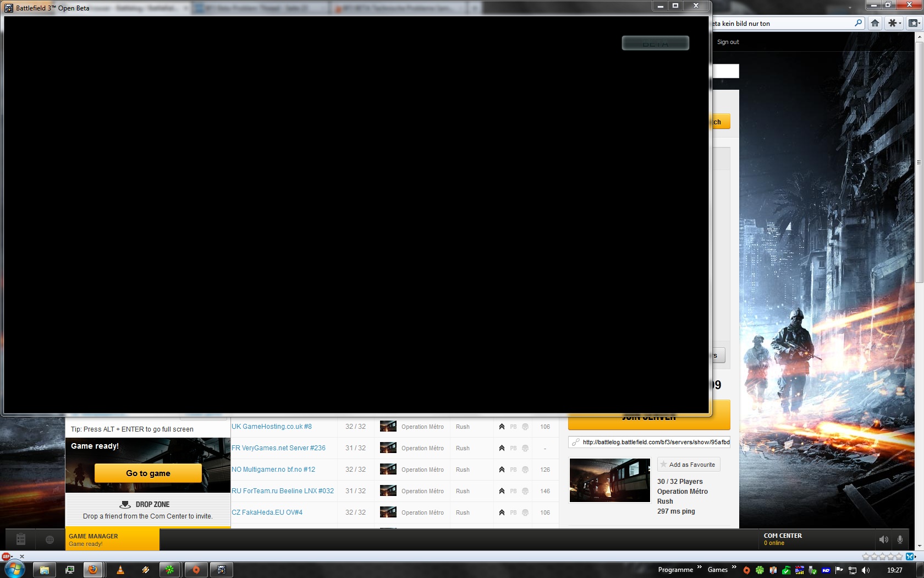
Task: Open the asterisk add-on dropdown in Firefox toolbar
Action: [894, 23]
